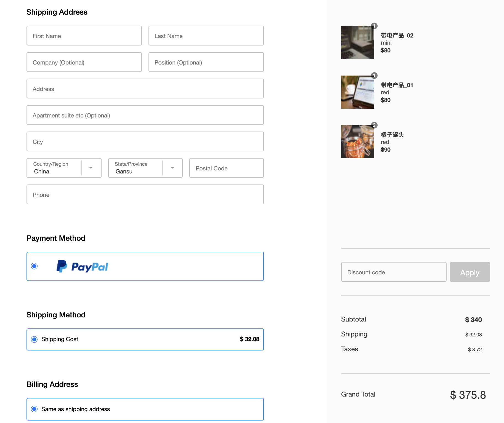This screenshot has width=504, height=423.
Task: Select the PayPal payment radio button
Action: pyautogui.click(x=35, y=266)
